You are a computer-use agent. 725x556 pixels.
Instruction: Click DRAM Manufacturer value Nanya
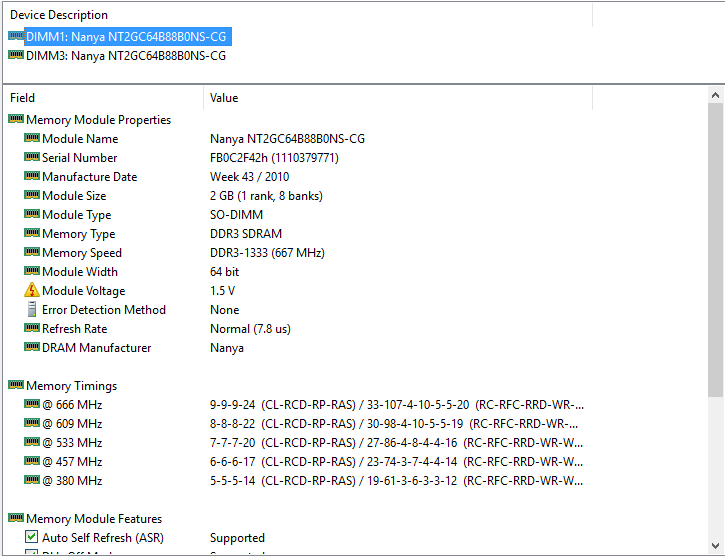227,347
